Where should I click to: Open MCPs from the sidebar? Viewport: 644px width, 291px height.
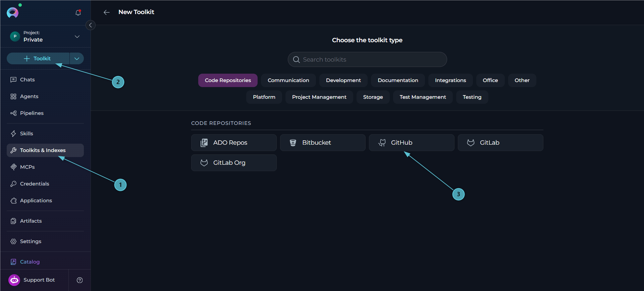pyautogui.click(x=45, y=167)
